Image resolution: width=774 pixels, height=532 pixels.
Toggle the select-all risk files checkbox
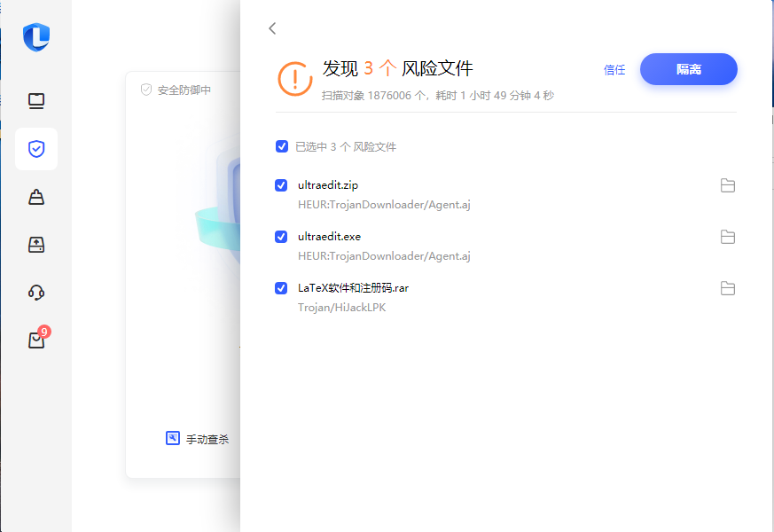click(281, 146)
